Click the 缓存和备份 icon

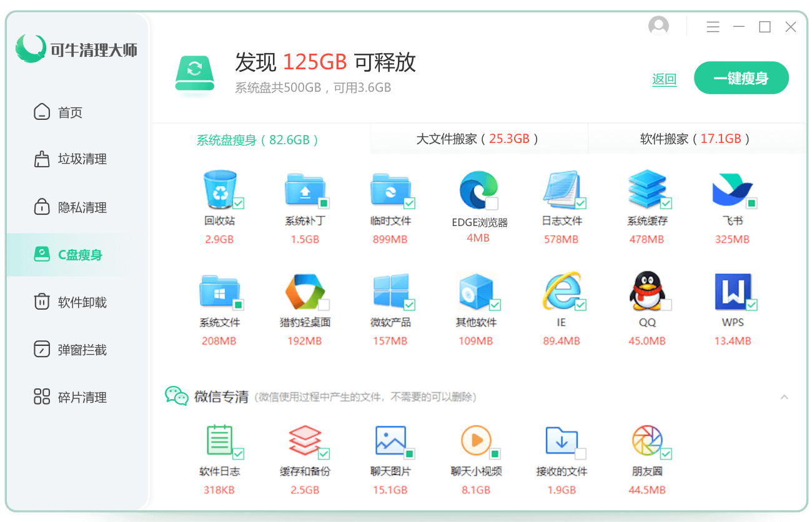pyautogui.click(x=305, y=441)
